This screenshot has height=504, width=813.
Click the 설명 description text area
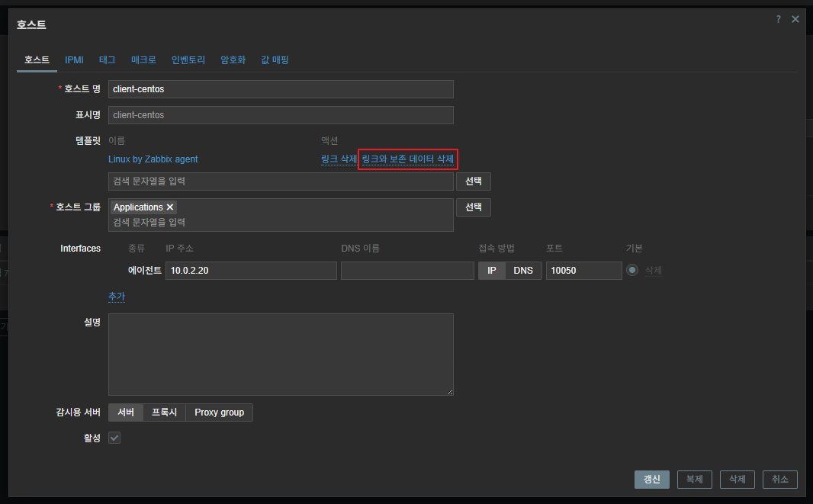coord(281,354)
